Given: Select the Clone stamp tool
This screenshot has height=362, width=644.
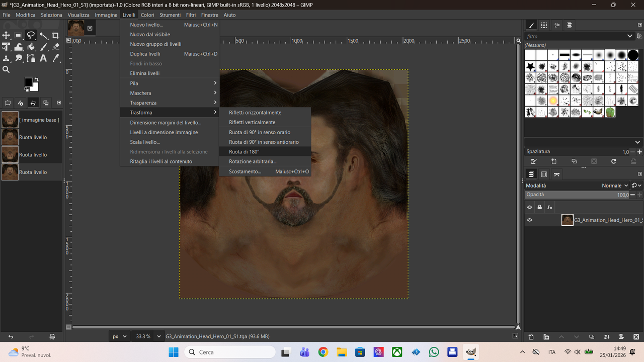Looking at the screenshot, I should click(6, 58).
